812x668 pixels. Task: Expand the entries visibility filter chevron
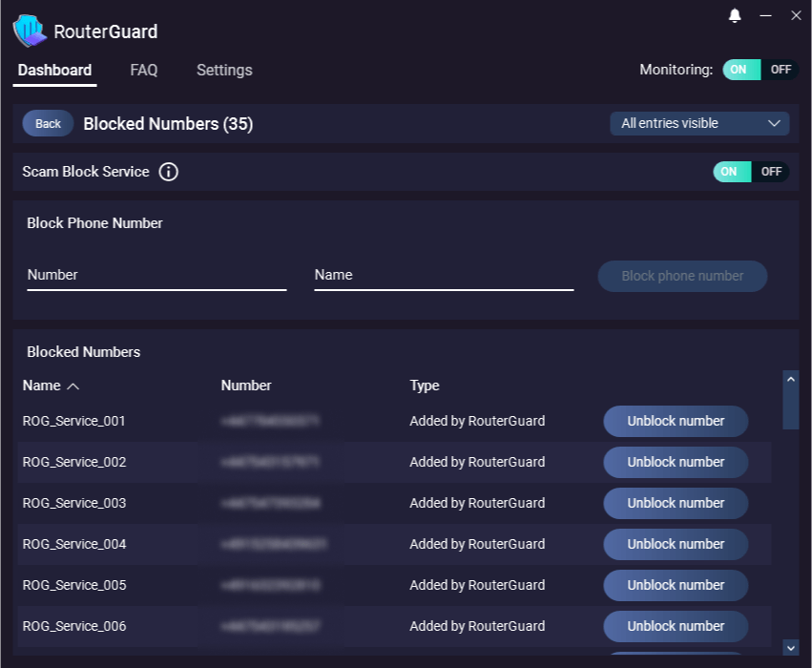click(x=776, y=123)
